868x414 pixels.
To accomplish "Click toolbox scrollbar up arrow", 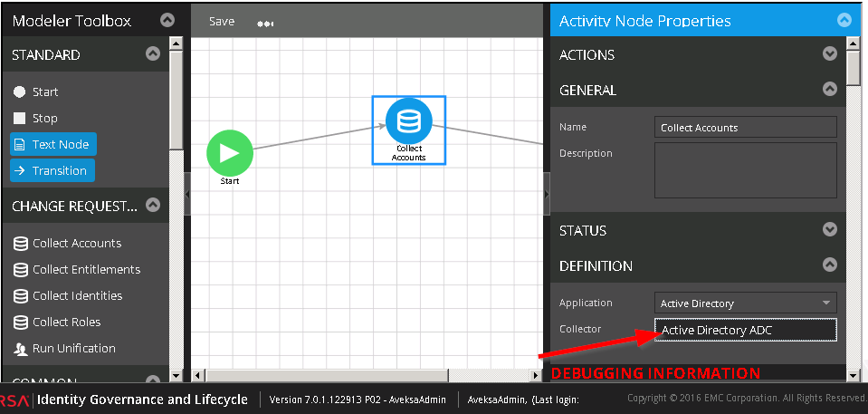I will point(176,43).
